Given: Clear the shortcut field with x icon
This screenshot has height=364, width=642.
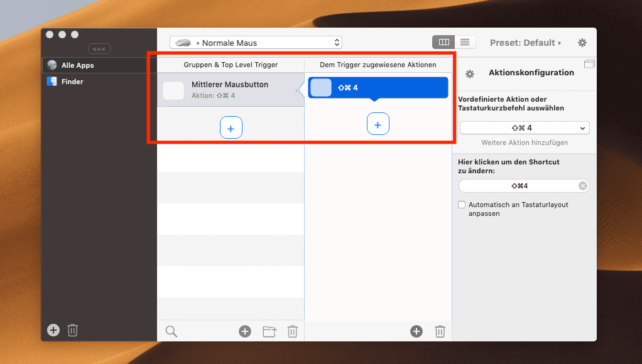Looking at the screenshot, I should pos(582,186).
